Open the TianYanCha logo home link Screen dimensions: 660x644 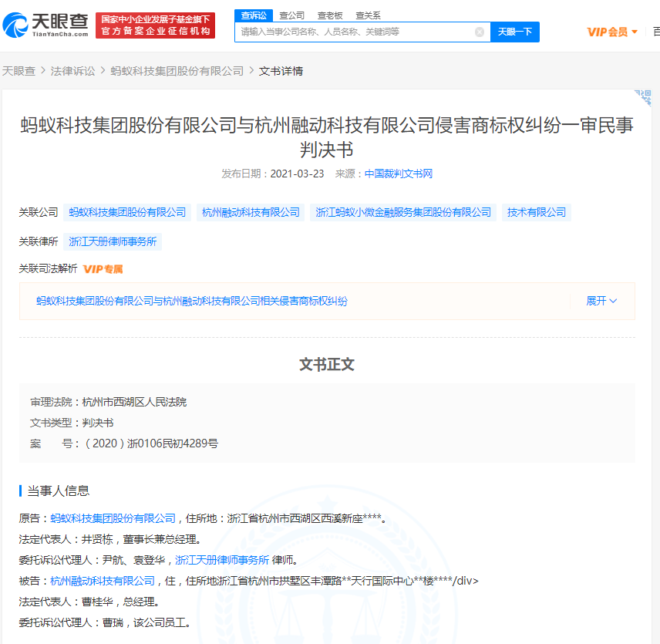[x=45, y=25]
